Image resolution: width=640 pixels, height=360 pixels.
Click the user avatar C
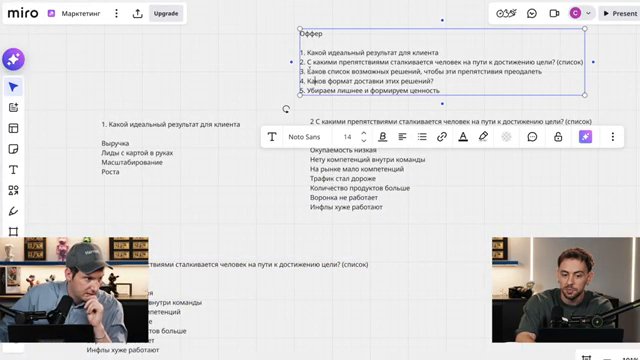(576, 13)
